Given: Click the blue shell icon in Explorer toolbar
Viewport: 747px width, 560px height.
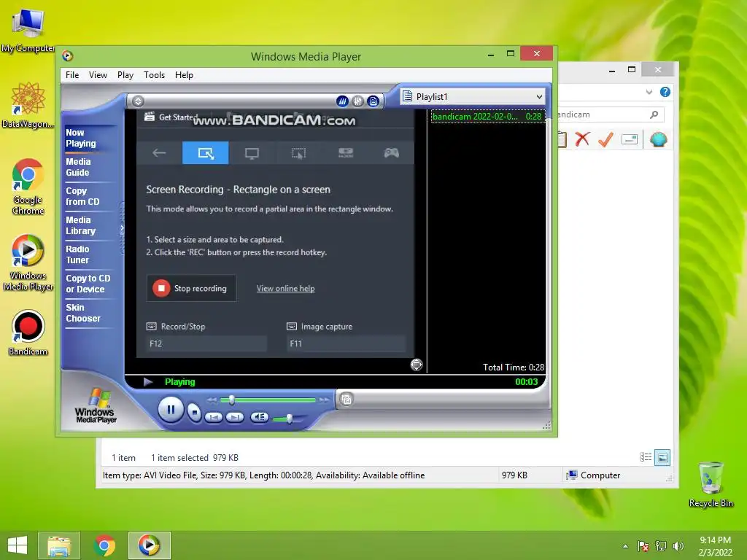Looking at the screenshot, I should 659,139.
